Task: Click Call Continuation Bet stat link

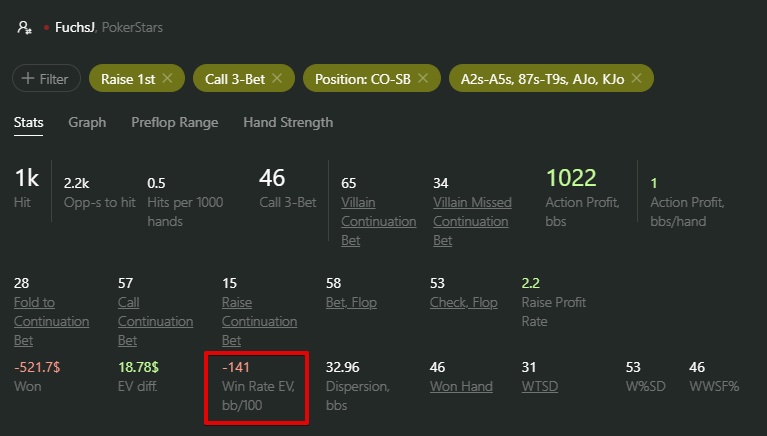Action: 155,321
